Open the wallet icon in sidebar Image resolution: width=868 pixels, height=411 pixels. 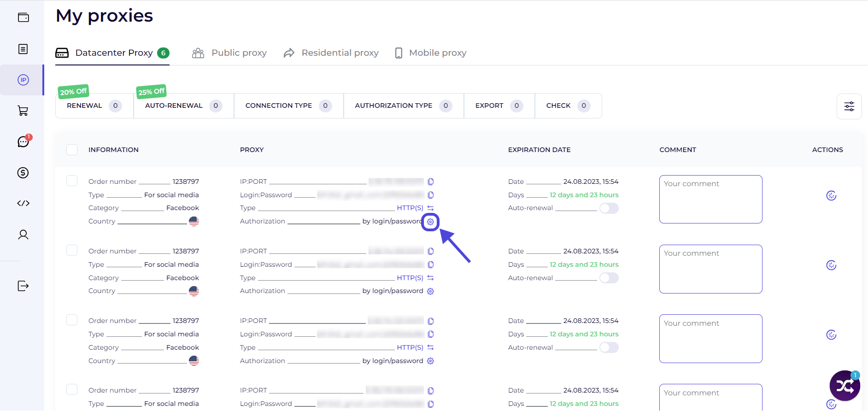pos(23,18)
